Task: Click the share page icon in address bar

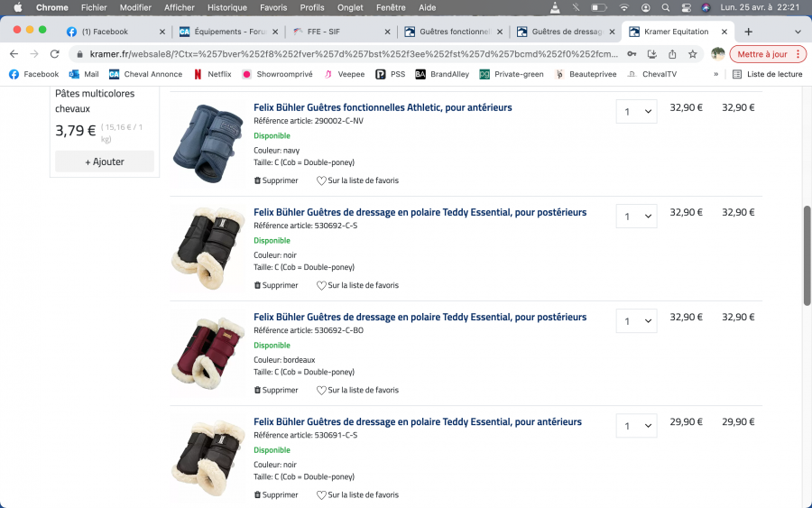Action: 672,53
